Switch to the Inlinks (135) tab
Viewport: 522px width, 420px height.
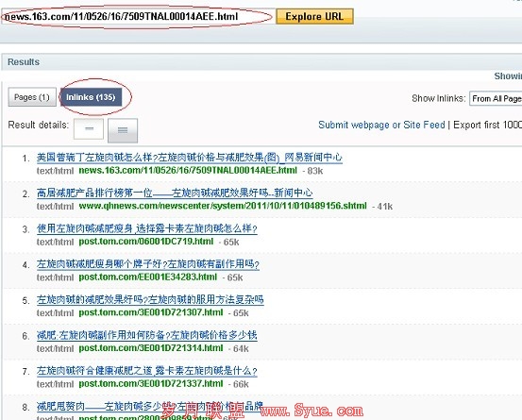pyautogui.click(x=91, y=97)
